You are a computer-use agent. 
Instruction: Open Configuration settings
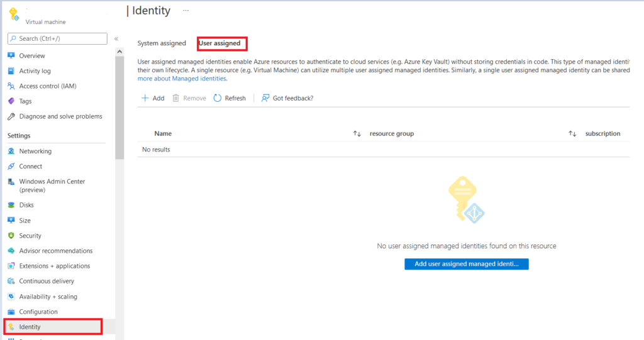(38, 312)
